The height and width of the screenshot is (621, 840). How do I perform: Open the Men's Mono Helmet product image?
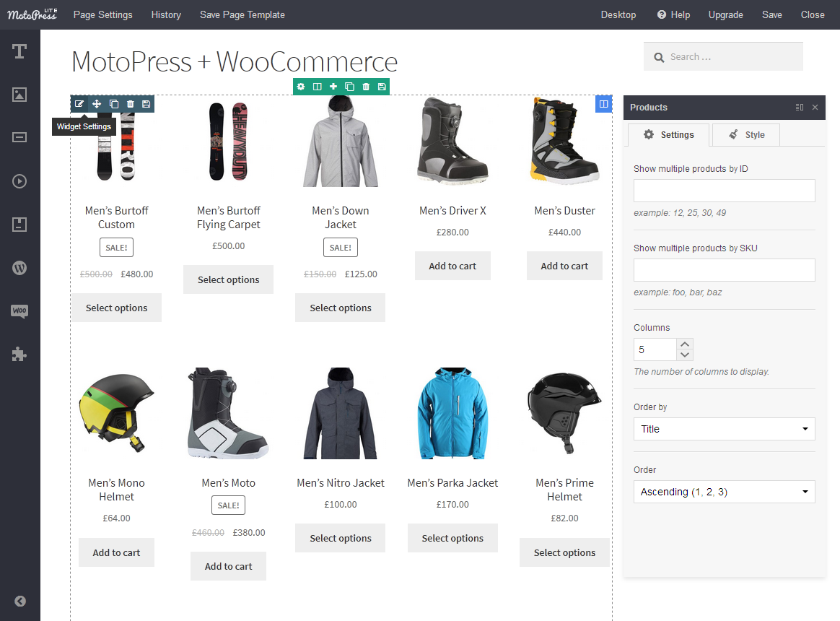(116, 413)
